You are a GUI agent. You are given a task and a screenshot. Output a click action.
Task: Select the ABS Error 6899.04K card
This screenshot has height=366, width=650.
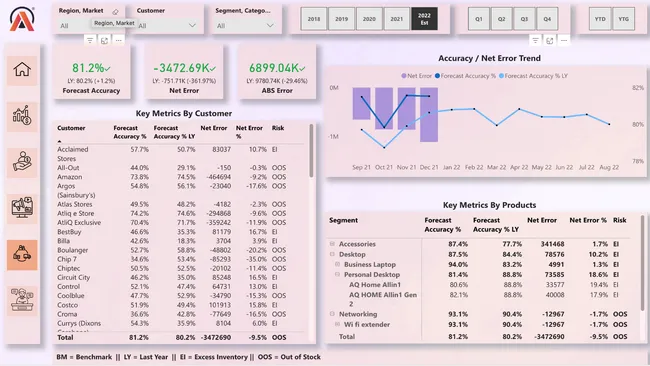click(x=277, y=72)
